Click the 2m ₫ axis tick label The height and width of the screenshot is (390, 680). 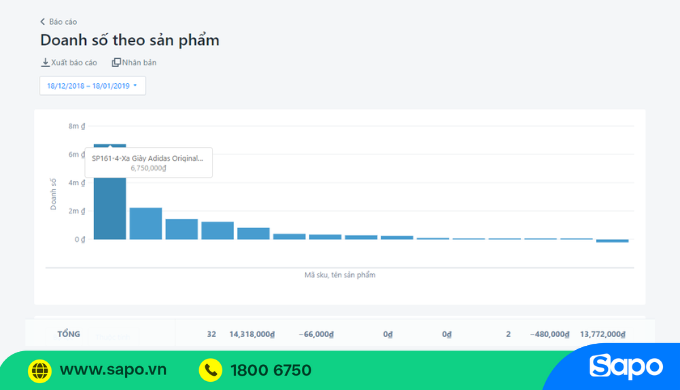[x=76, y=211]
